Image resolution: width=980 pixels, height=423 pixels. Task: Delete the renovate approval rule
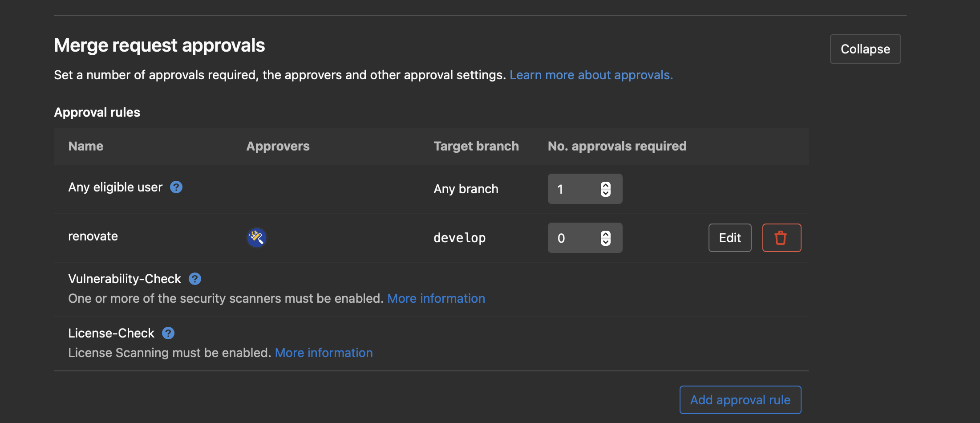(x=782, y=238)
